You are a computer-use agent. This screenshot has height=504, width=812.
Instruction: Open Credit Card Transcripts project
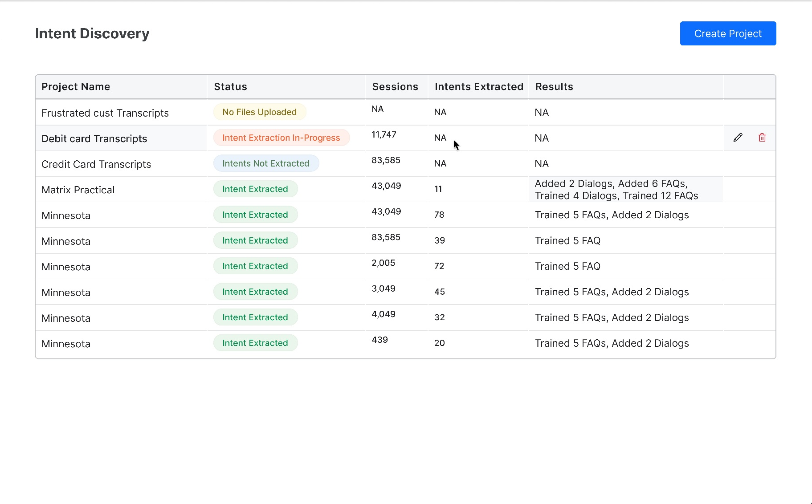pos(96,164)
